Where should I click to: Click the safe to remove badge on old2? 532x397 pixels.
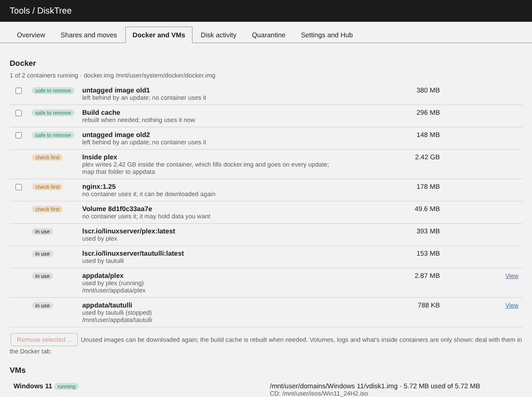[53, 135]
